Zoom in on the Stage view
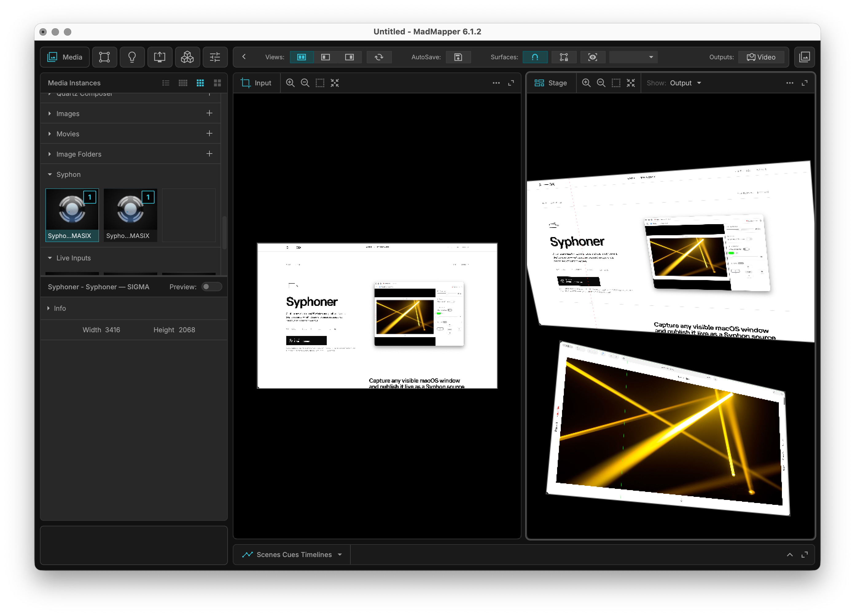 [586, 83]
